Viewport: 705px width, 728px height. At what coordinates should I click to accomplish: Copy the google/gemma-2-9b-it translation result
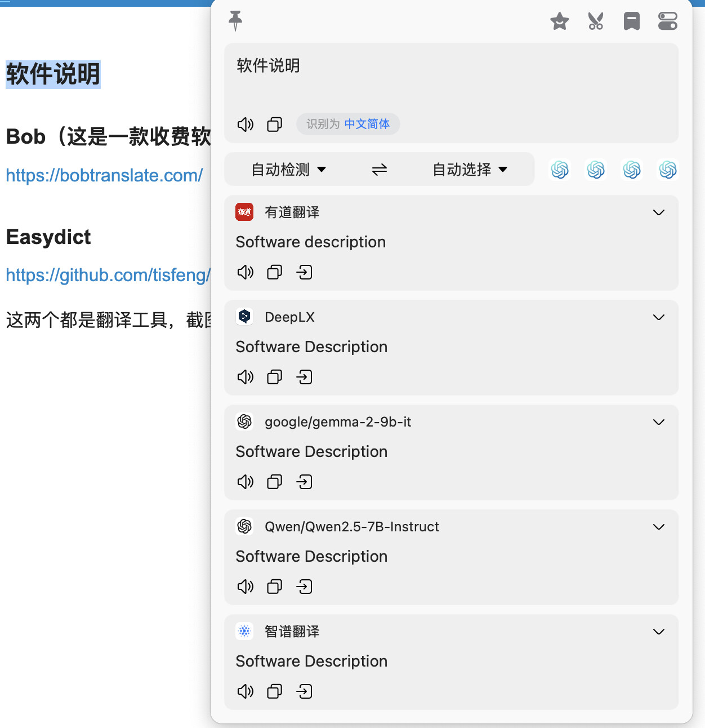(x=275, y=482)
